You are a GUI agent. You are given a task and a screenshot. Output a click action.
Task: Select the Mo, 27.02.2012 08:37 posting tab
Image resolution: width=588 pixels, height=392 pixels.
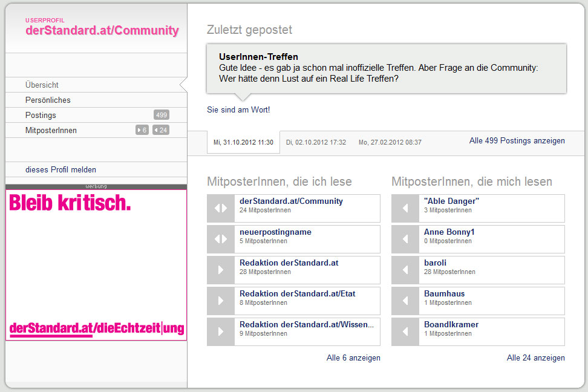(x=390, y=142)
